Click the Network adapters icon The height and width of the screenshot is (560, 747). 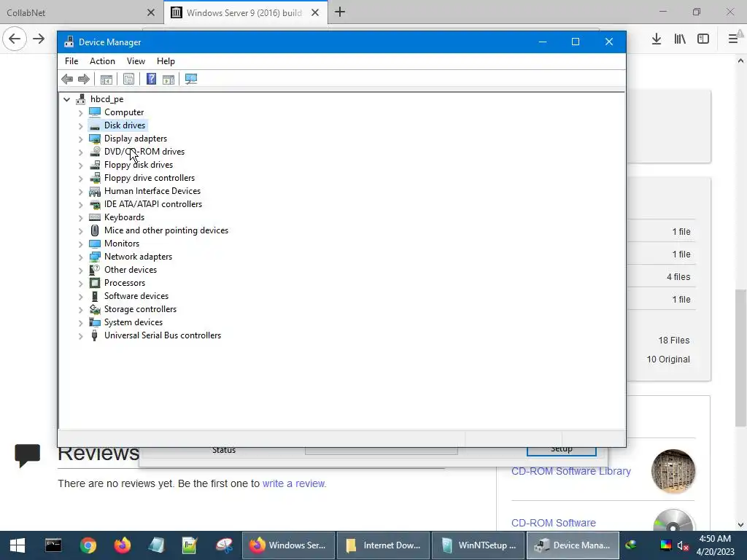tap(95, 257)
